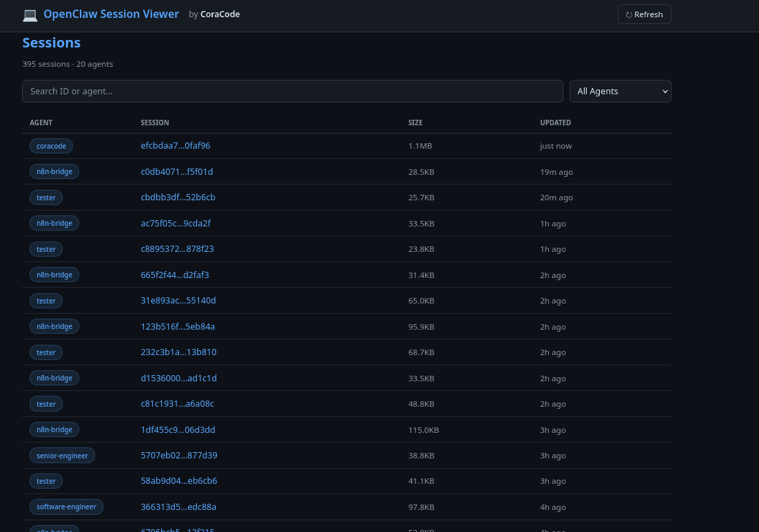759x532 pixels.
Task: Click the senior-engineer agent badge
Action: click(x=62, y=456)
